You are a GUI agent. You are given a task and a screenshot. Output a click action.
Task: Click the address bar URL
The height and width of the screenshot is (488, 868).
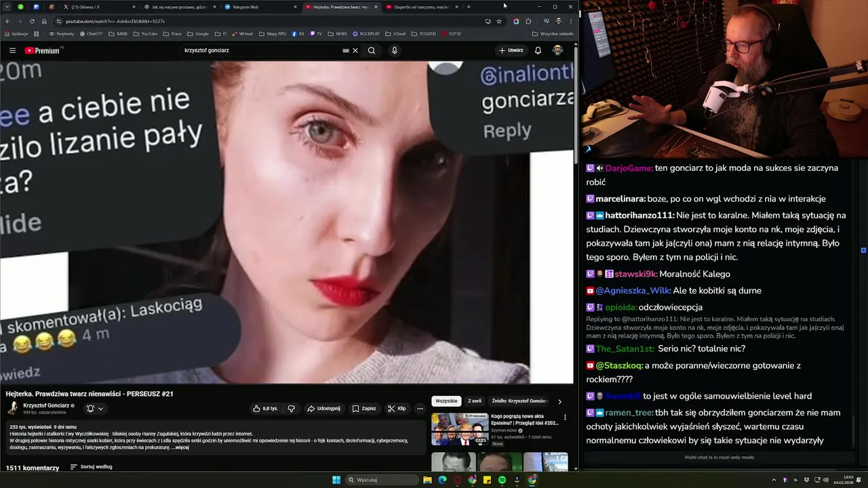tap(115, 21)
